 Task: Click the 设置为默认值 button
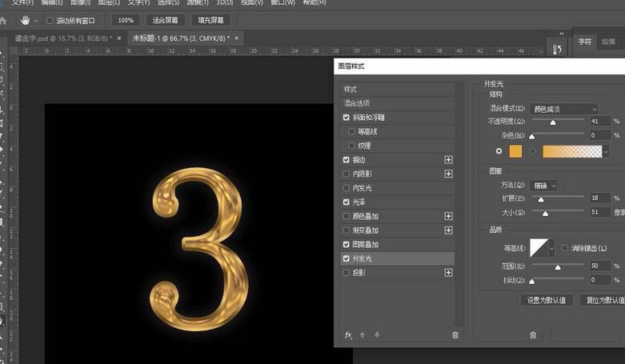(547, 300)
